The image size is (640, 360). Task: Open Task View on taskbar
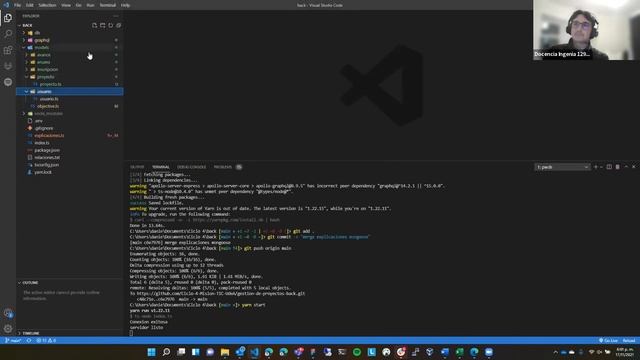pos(181,352)
